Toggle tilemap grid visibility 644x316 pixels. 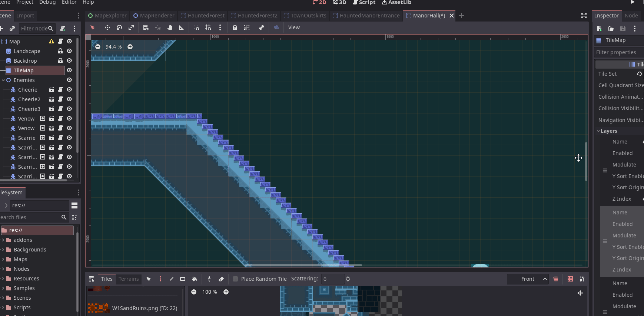click(570, 279)
